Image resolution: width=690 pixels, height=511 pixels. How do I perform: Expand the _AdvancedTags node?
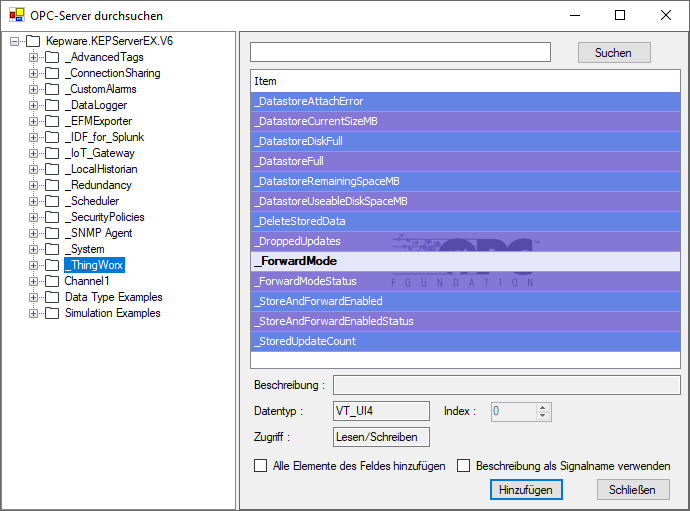[33, 57]
